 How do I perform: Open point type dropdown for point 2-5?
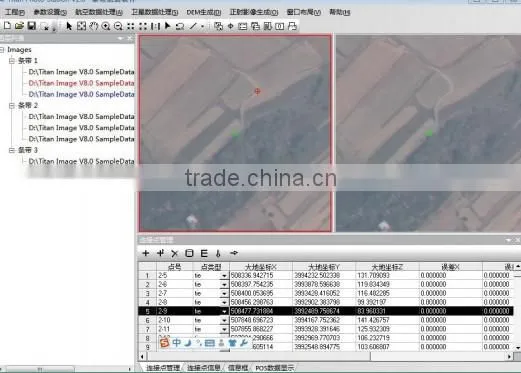tap(224, 276)
